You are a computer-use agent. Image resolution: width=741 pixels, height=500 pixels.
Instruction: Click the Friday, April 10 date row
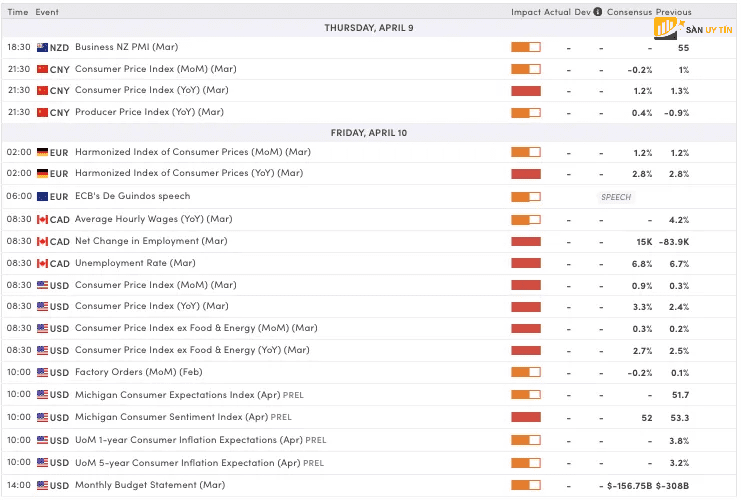(369, 132)
